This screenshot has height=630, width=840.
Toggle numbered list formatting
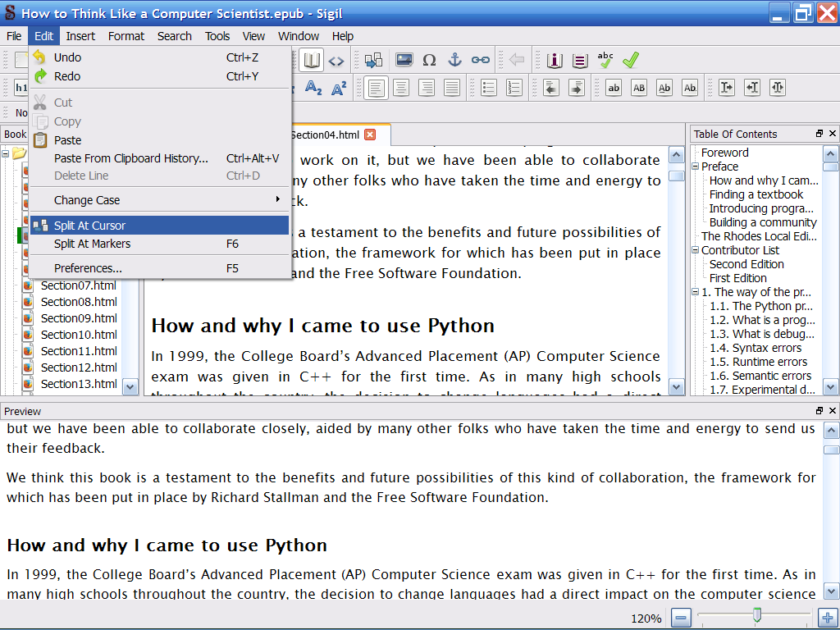tap(514, 88)
